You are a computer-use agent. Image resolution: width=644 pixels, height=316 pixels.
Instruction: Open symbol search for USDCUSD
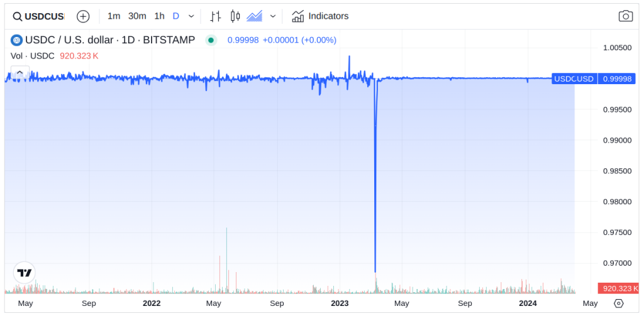(x=39, y=16)
